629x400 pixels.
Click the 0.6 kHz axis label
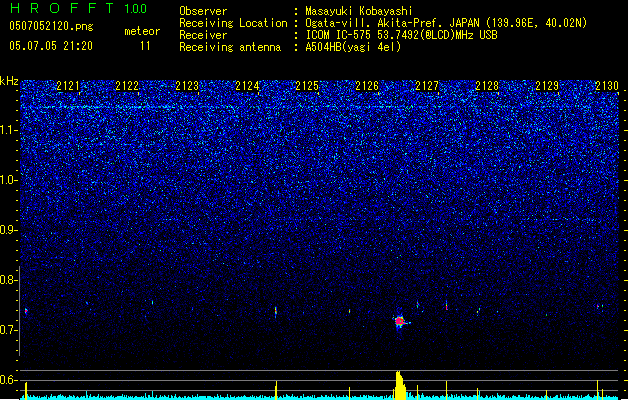(x=8, y=380)
